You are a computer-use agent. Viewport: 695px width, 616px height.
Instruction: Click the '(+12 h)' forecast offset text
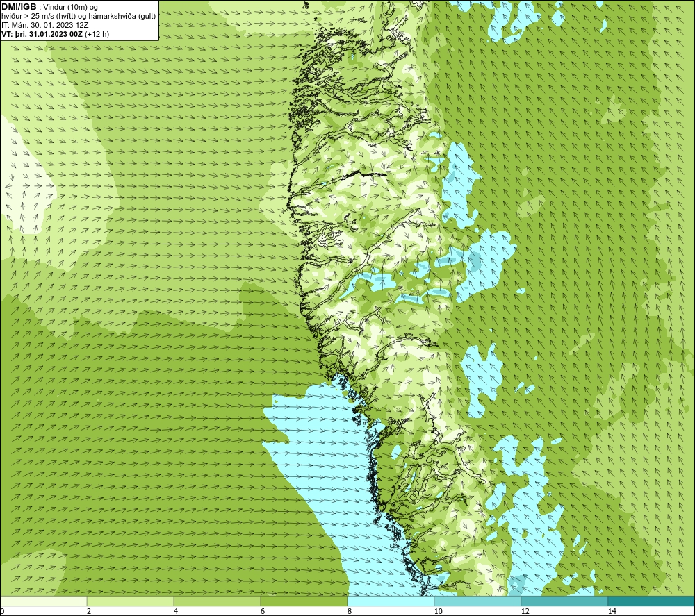[x=97, y=33]
